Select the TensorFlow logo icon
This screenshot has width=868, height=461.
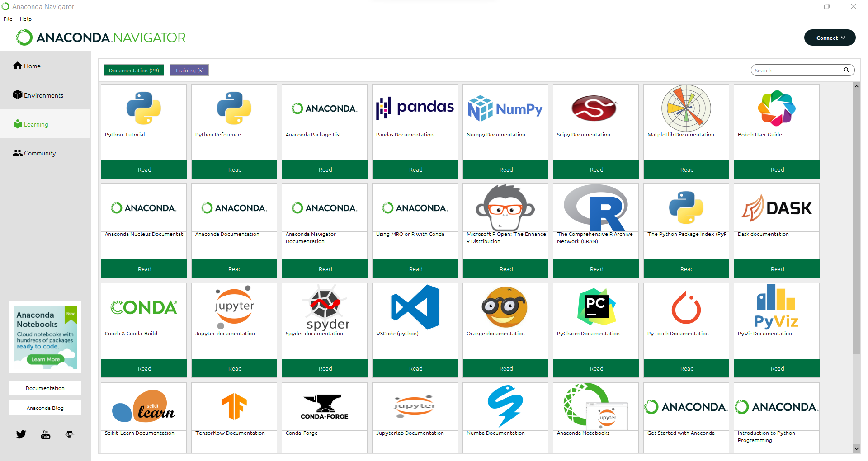(x=234, y=406)
